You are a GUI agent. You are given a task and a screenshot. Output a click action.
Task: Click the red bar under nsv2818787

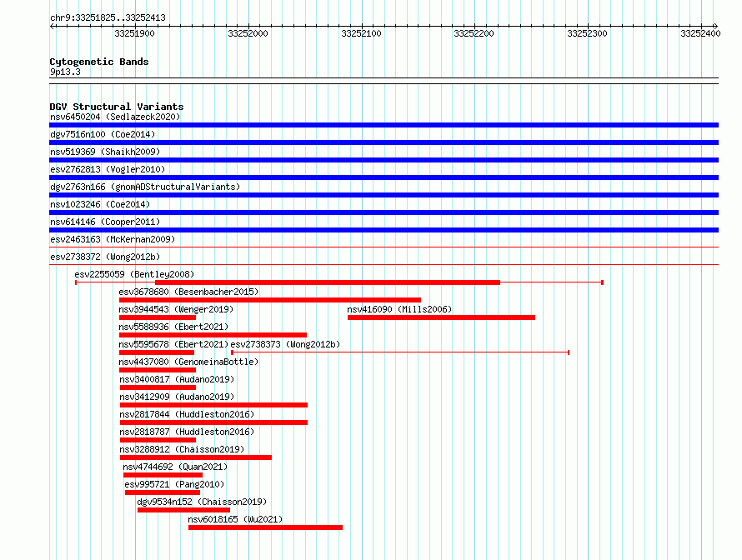point(158,440)
